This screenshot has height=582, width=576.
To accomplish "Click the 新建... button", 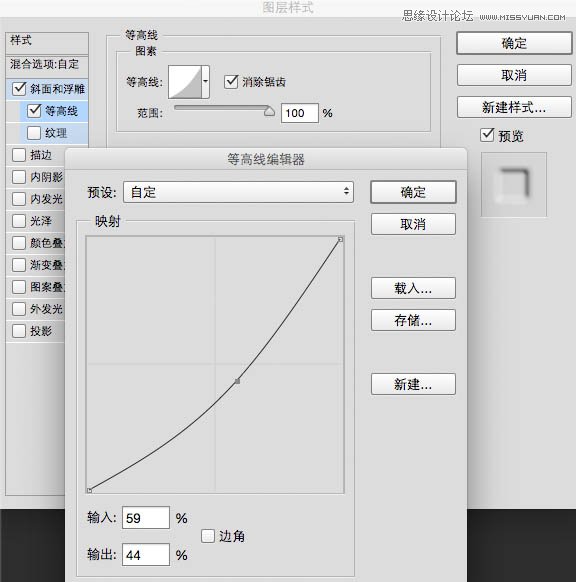I will point(413,384).
